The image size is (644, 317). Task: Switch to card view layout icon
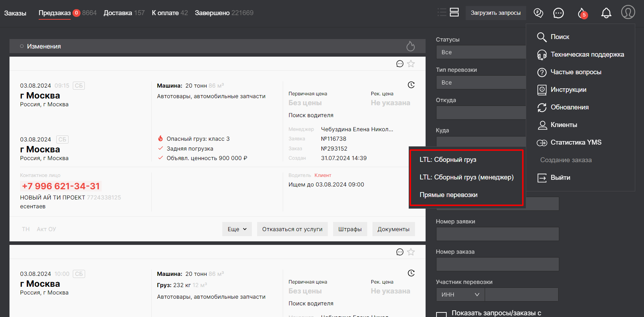454,12
